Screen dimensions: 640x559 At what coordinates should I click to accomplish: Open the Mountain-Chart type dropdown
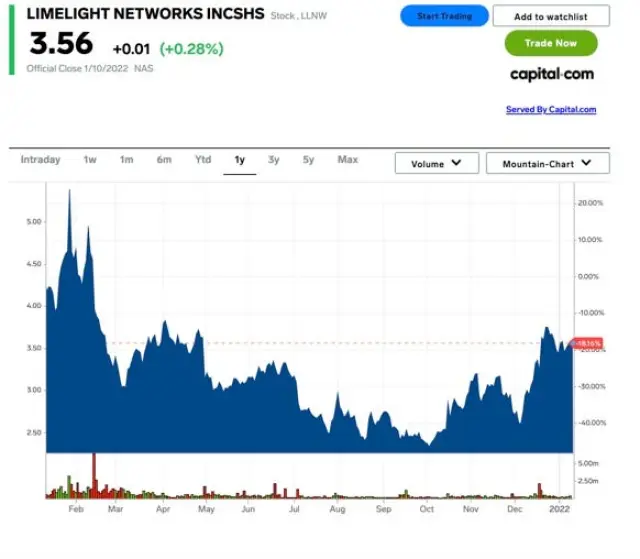(x=547, y=163)
